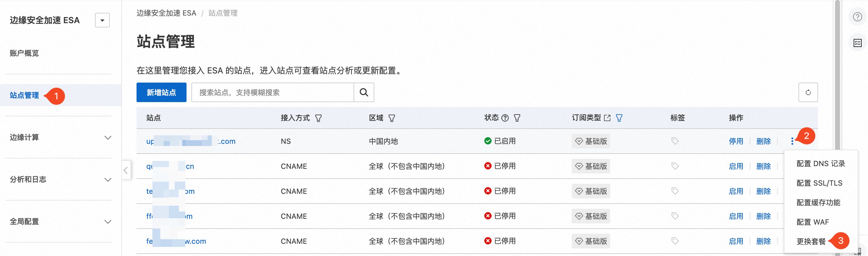Open the site ending in .com with NS access
Screen dimensions: 868x256
point(191,141)
